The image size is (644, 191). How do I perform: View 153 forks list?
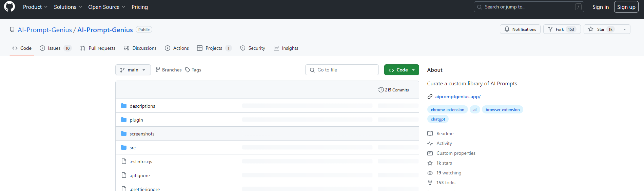[x=442, y=183]
